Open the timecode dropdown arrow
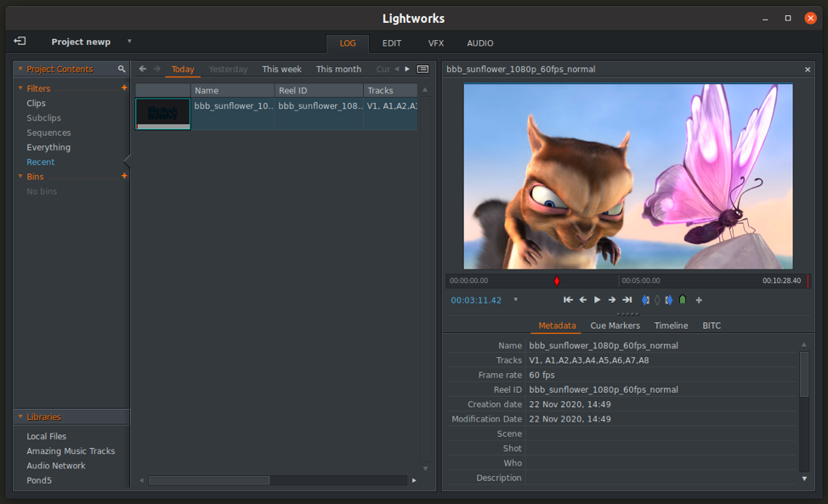Image resolution: width=828 pixels, height=504 pixels. 515,300
